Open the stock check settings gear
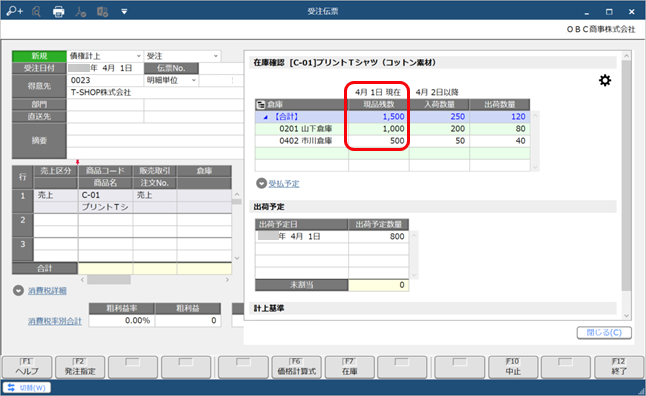Image resolution: width=646 pixels, height=396 pixels. 605,80
